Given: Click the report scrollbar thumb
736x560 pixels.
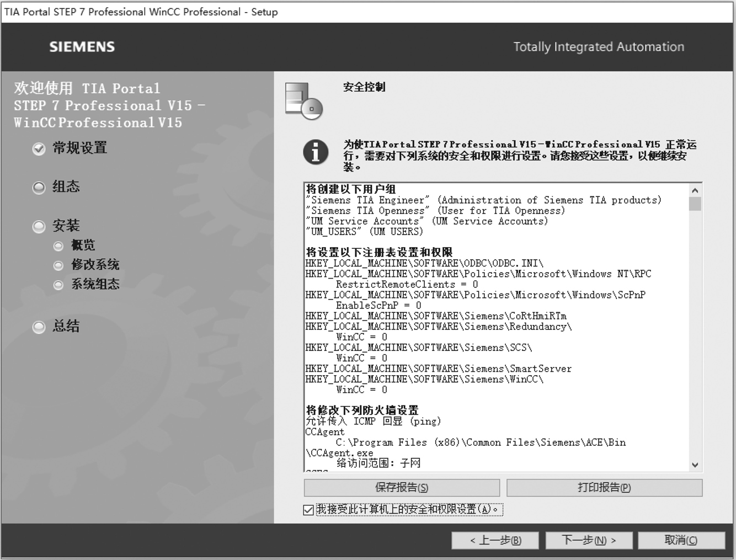Looking at the screenshot, I should [695, 204].
